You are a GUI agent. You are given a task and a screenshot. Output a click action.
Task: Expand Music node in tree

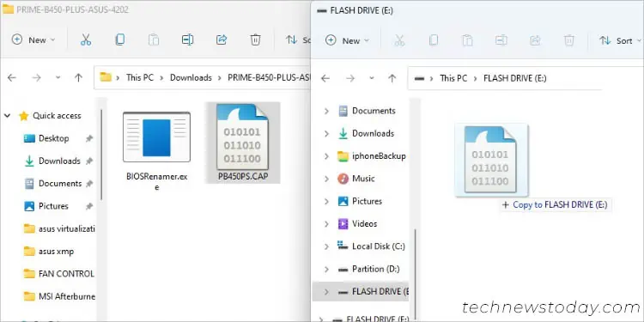tap(326, 179)
